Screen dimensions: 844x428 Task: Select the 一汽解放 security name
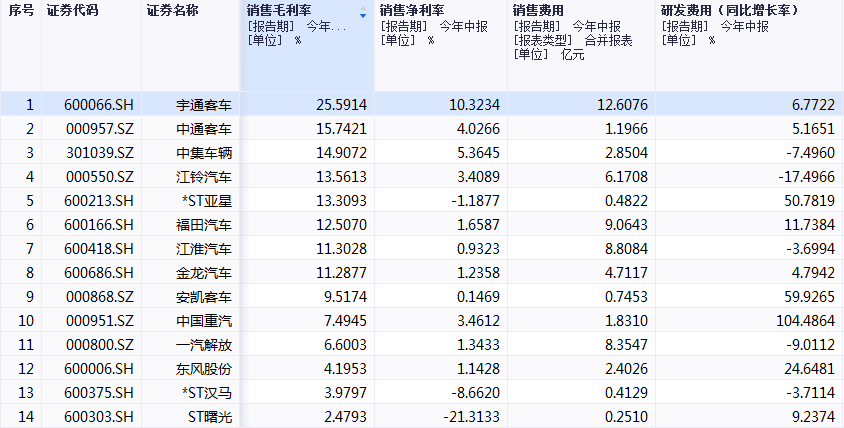point(203,344)
